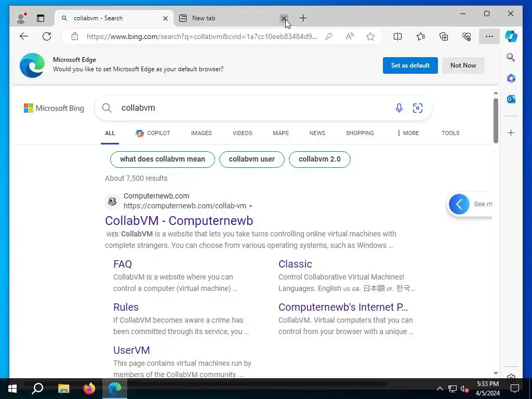
Task: Go back with the back arrow
Action: (x=24, y=36)
